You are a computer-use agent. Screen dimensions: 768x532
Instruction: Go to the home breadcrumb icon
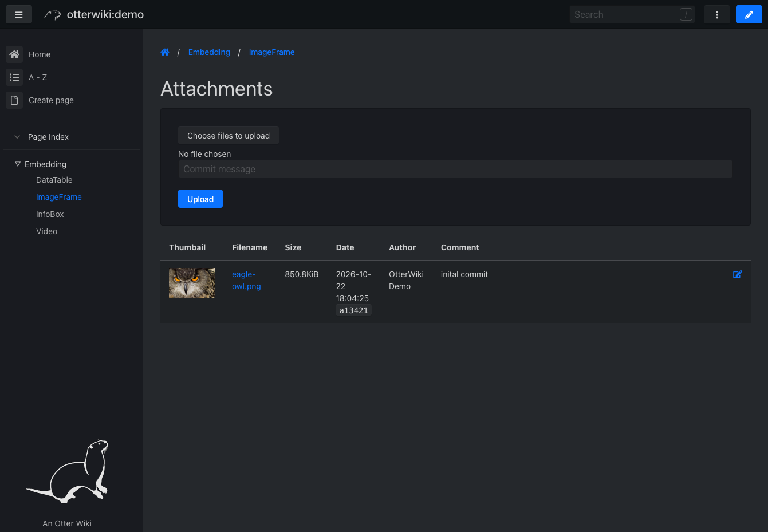[x=165, y=52]
